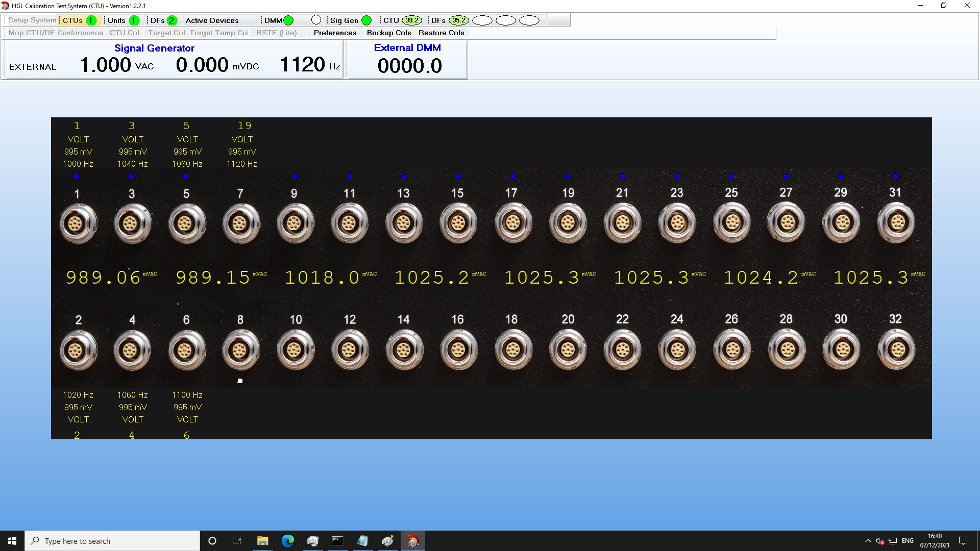Launch Microsoft Edge from taskbar
Viewport: 980px width, 551px height.
pyautogui.click(x=287, y=541)
